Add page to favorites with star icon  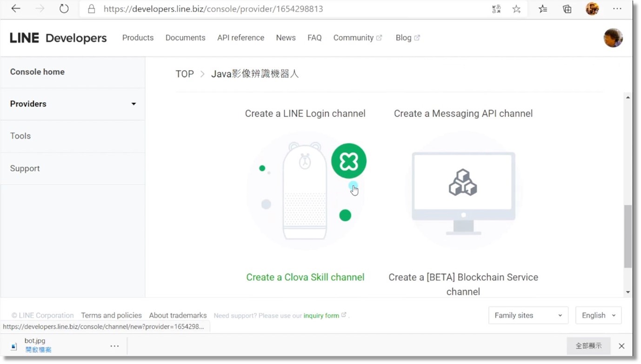click(516, 9)
